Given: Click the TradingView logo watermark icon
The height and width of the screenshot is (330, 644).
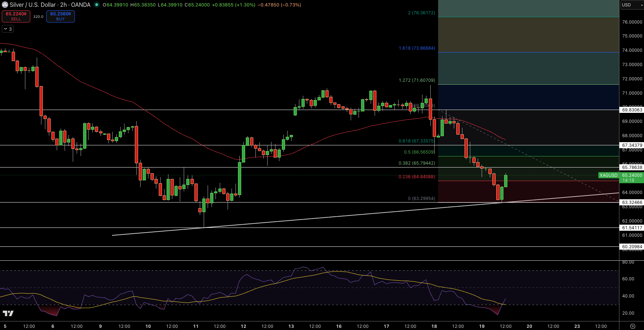Looking at the screenshot, I should [8, 313].
